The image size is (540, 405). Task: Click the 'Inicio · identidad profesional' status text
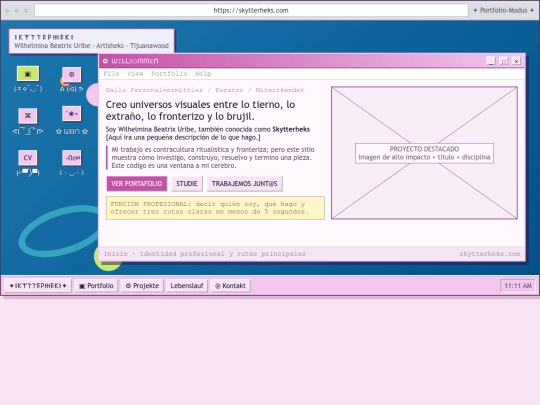(x=205, y=254)
